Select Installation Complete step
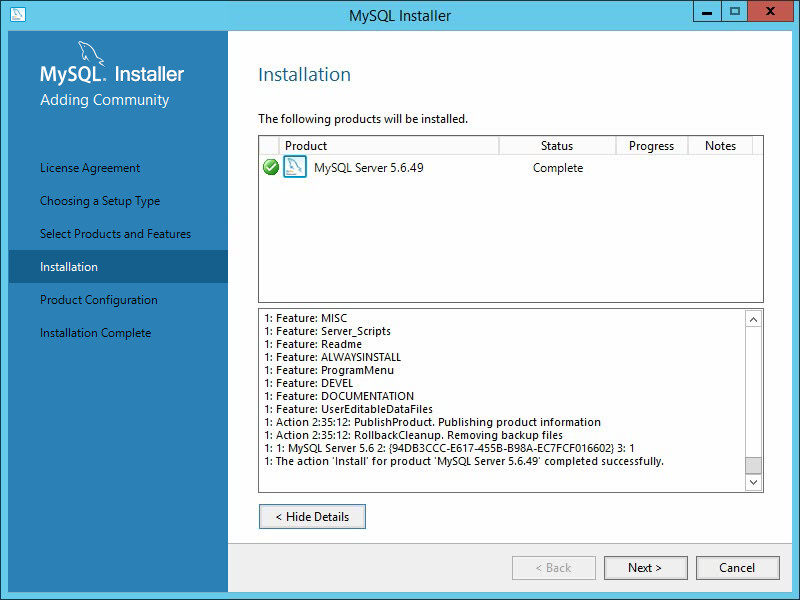The image size is (800, 600). click(95, 333)
